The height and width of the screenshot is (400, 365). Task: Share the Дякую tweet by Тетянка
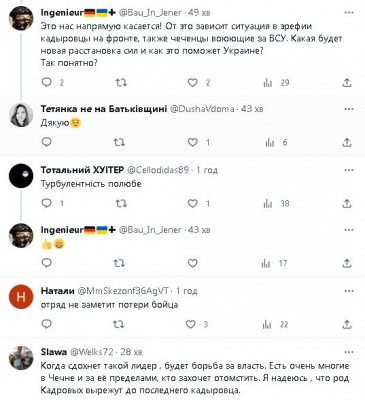coord(347,143)
